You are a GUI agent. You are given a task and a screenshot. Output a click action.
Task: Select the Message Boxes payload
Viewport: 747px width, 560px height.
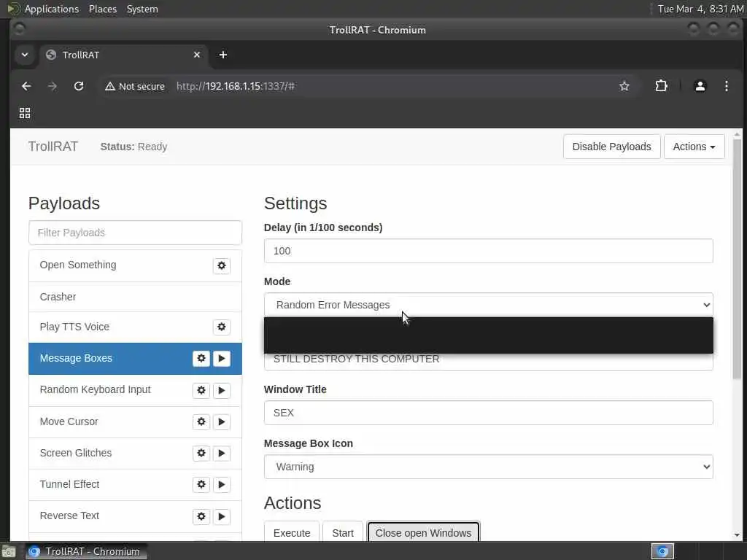click(135, 359)
